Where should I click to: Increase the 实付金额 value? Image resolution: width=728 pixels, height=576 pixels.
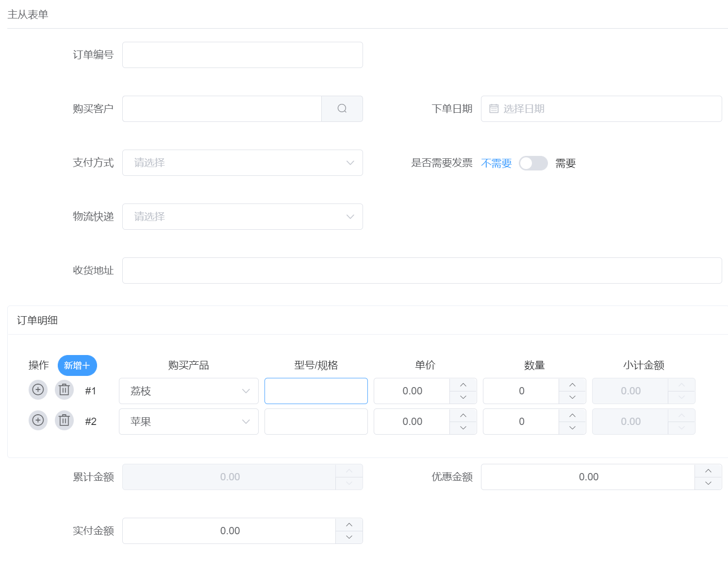(349, 525)
